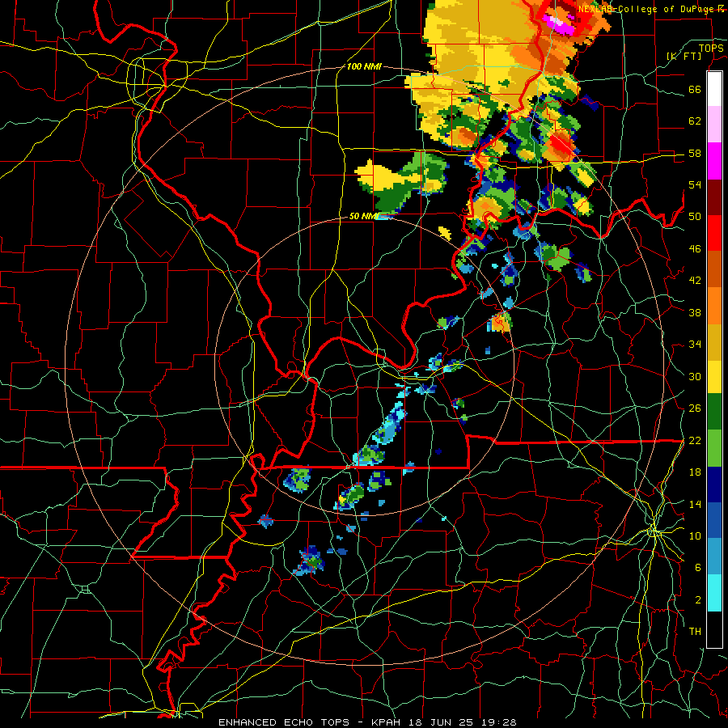Viewport: 728px width, 728px height.
Task: Select the navy blue legend swatch
Action: tap(714, 485)
